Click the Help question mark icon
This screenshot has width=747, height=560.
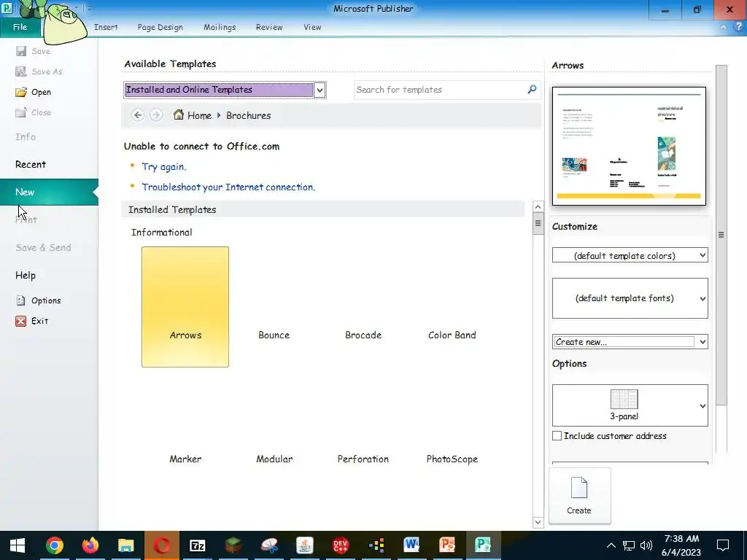click(738, 27)
